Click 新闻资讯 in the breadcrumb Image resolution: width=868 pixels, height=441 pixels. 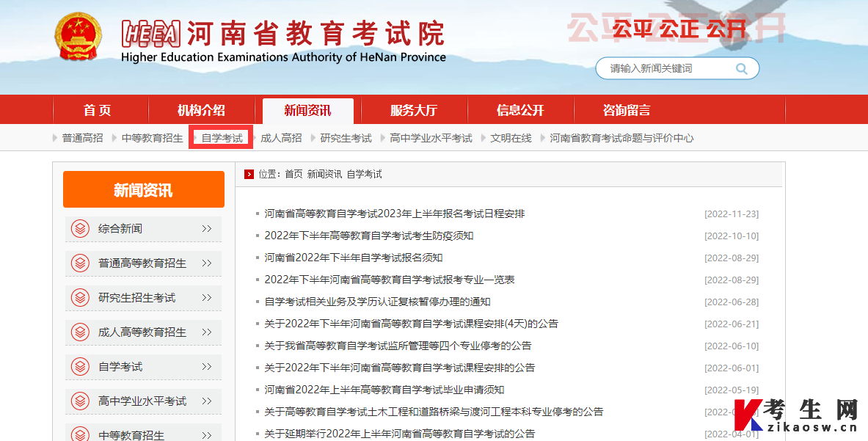[324, 175]
